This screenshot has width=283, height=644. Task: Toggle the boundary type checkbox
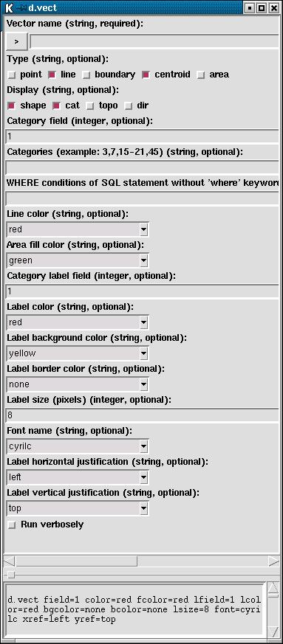(x=86, y=75)
